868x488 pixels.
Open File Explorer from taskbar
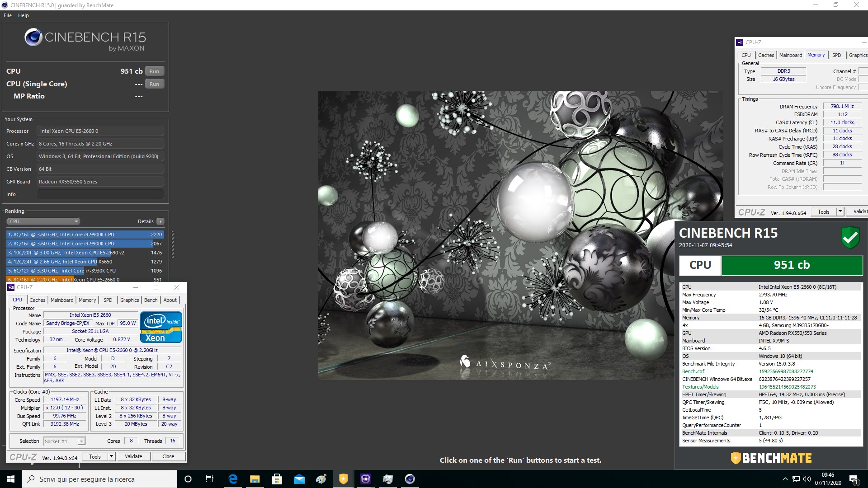point(255,479)
